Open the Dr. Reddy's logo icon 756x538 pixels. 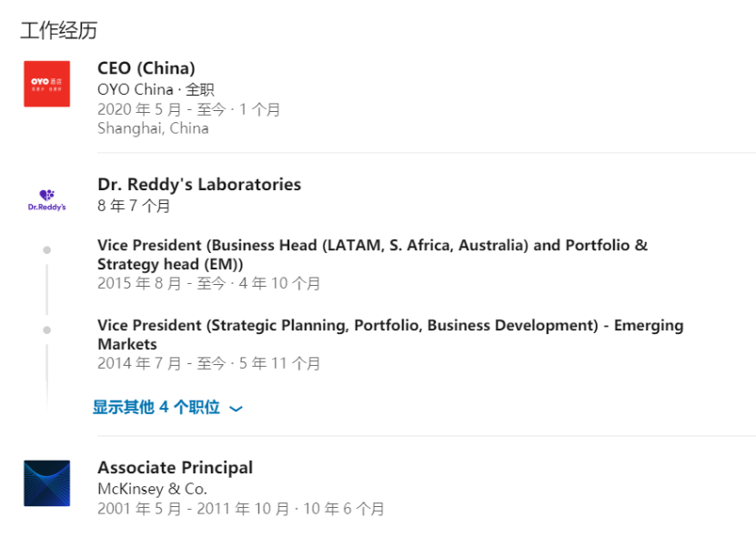coord(46,199)
